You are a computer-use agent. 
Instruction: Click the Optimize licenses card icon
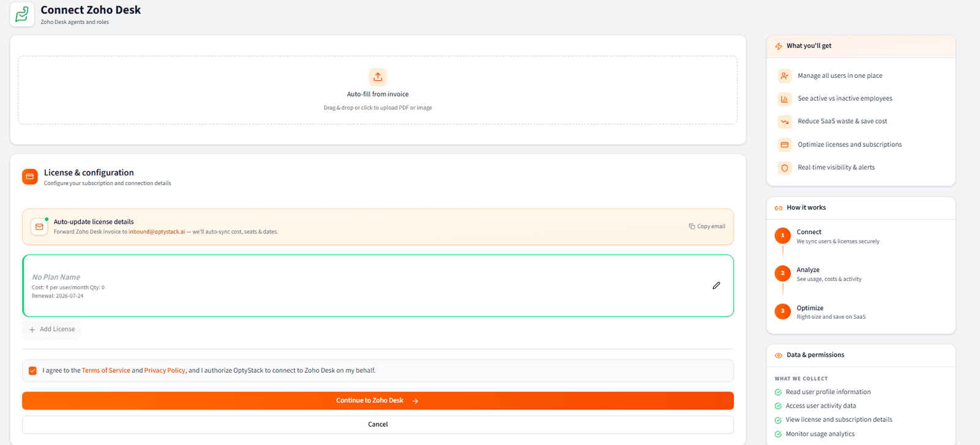click(785, 145)
